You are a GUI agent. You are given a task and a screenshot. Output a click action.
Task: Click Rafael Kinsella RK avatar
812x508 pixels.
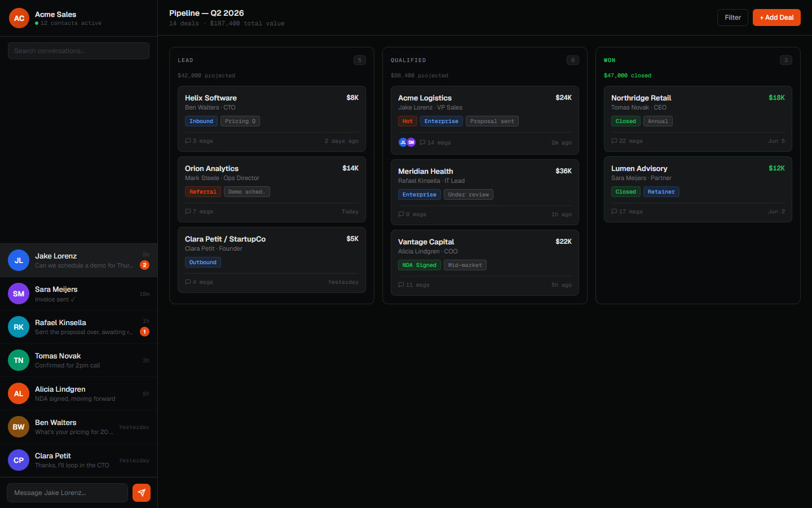coord(19,327)
